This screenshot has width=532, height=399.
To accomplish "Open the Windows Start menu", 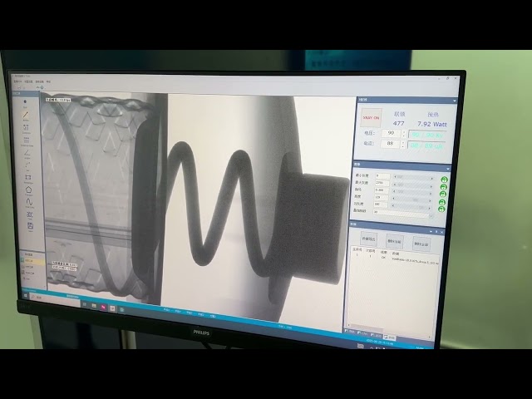I will pos(25,296).
